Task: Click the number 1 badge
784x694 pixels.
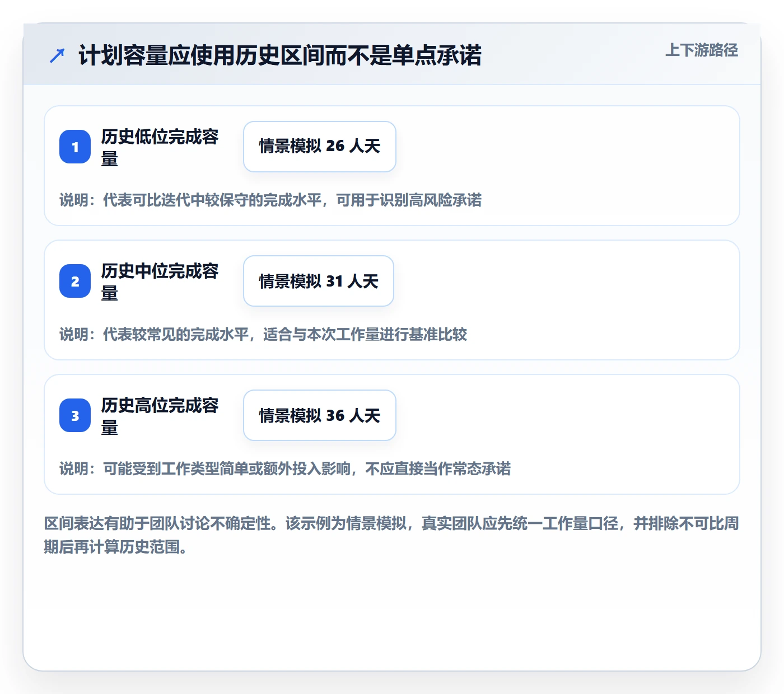Action: click(75, 147)
